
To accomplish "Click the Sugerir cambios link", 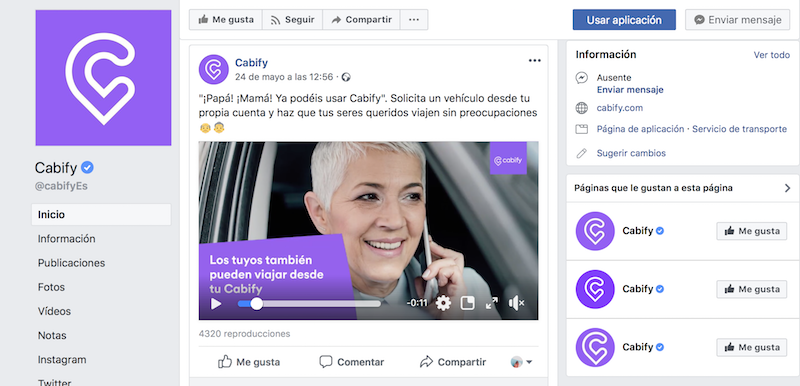I will (x=631, y=153).
